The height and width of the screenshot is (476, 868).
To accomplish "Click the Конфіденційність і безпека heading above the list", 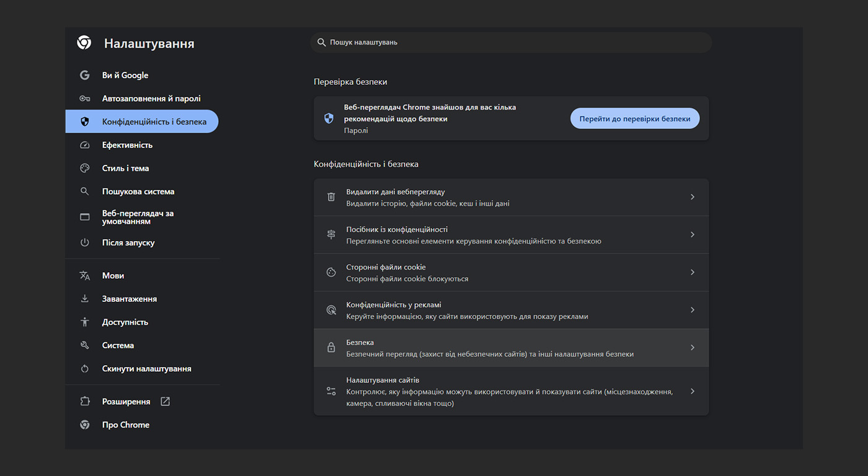I will pos(366,164).
